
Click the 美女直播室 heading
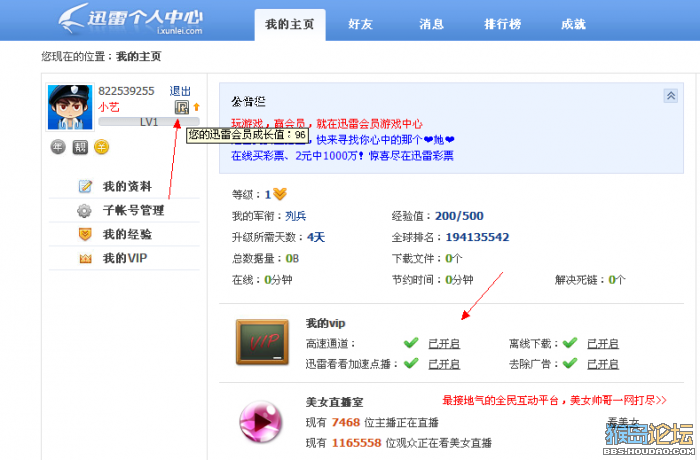click(x=334, y=402)
